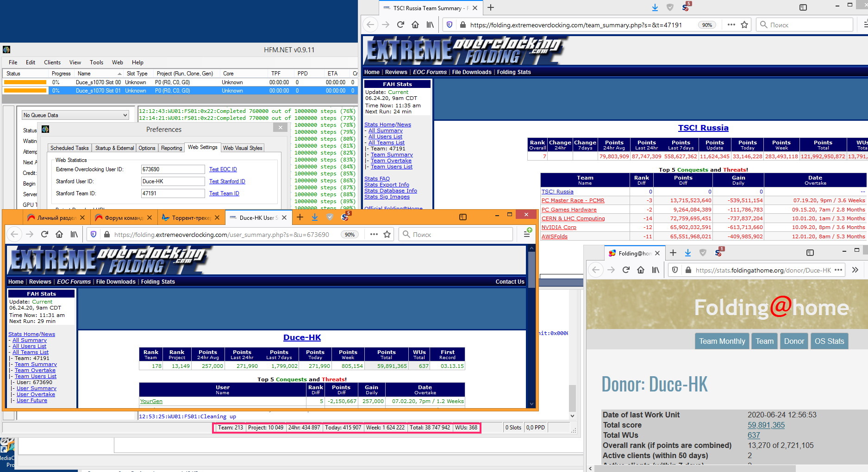This screenshot has width=868, height=472.
Task: Go back in the Duce-HK User Summary window
Action: (14, 235)
